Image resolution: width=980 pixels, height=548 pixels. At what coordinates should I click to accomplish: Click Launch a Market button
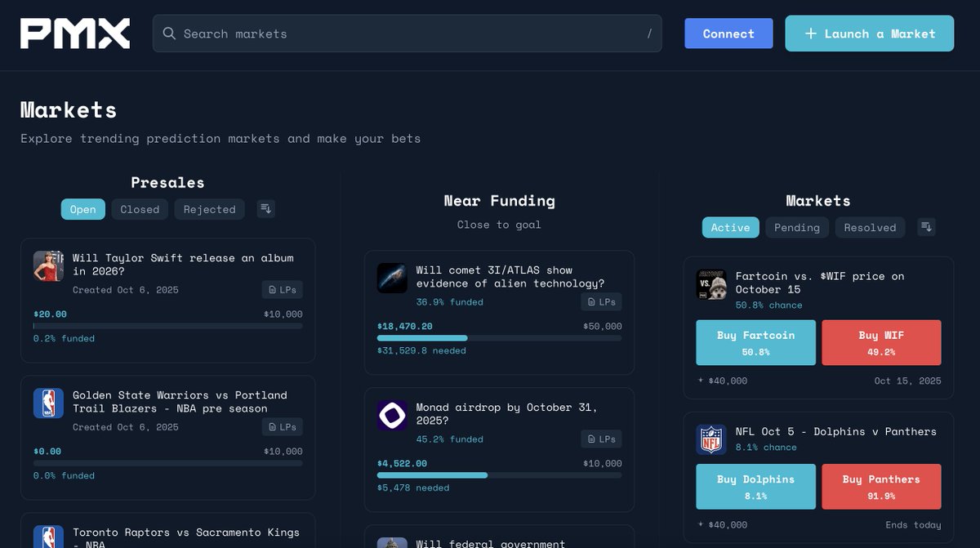click(x=870, y=33)
